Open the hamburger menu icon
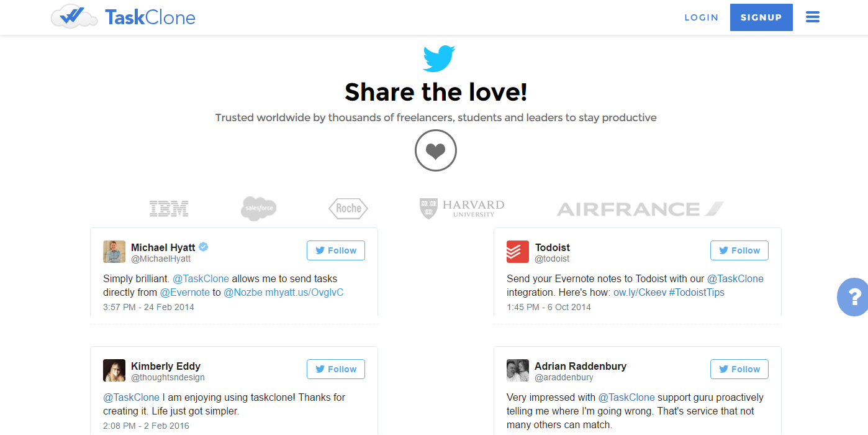 (x=813, y=17)
